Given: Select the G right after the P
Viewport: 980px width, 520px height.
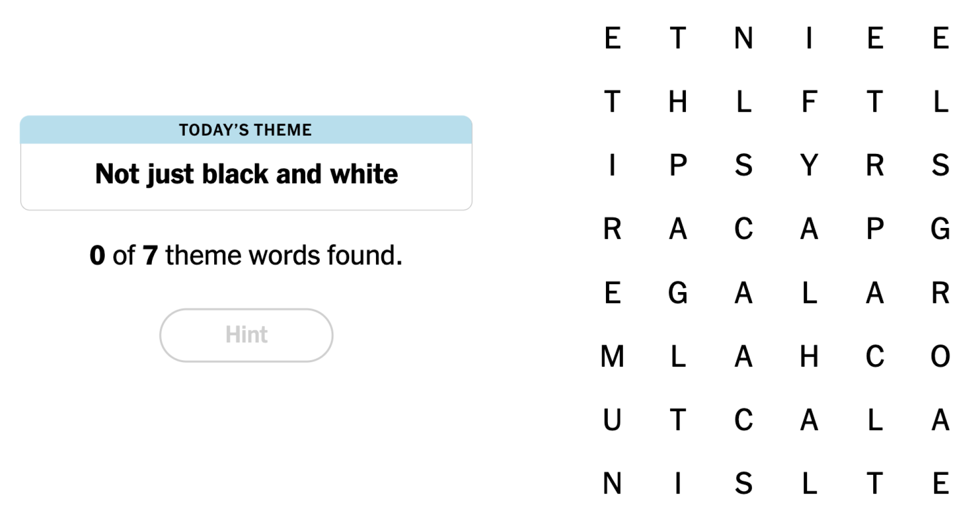Looking at the screenshot, I should 940,229.
